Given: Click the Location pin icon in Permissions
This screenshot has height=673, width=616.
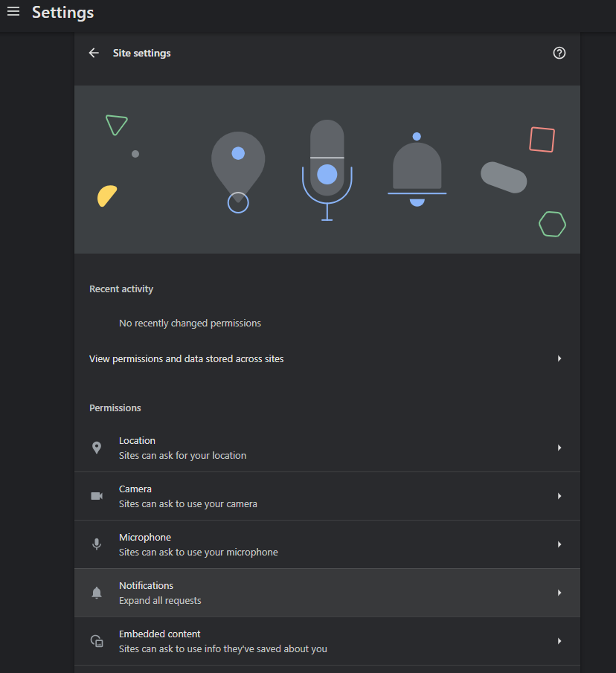Looking at the screenshot, I should (x=97, y=448).
